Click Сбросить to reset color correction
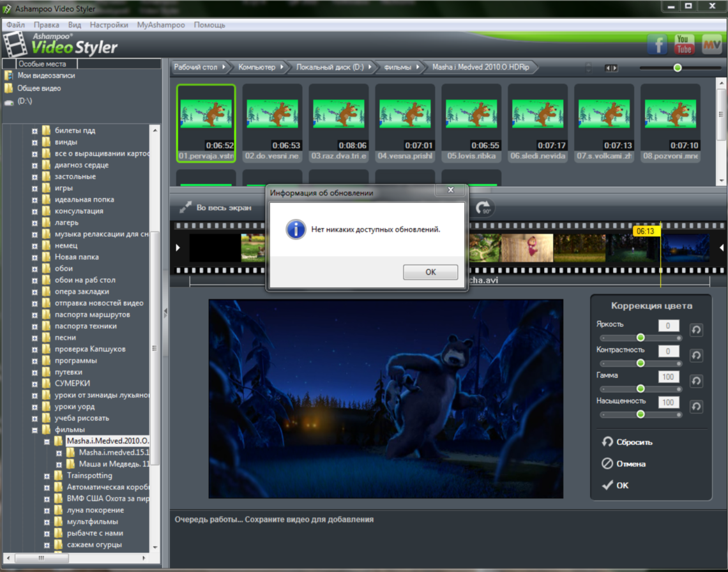 627,442
